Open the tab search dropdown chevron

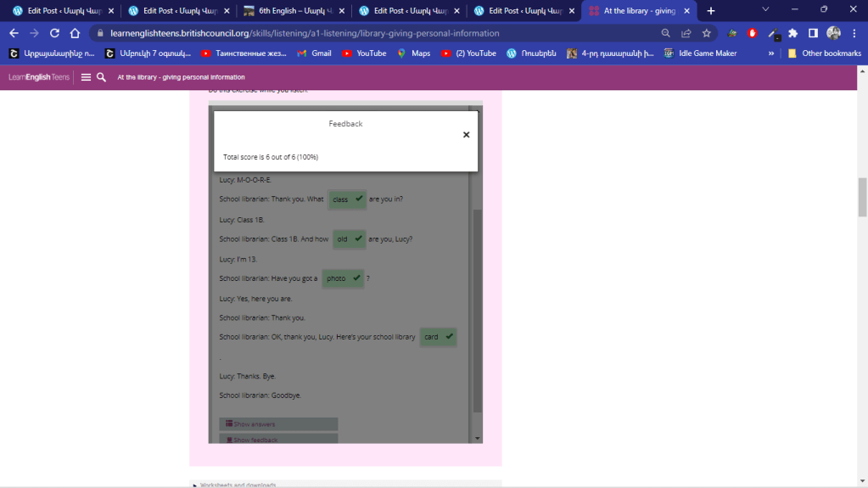click(x=765, y=10)
